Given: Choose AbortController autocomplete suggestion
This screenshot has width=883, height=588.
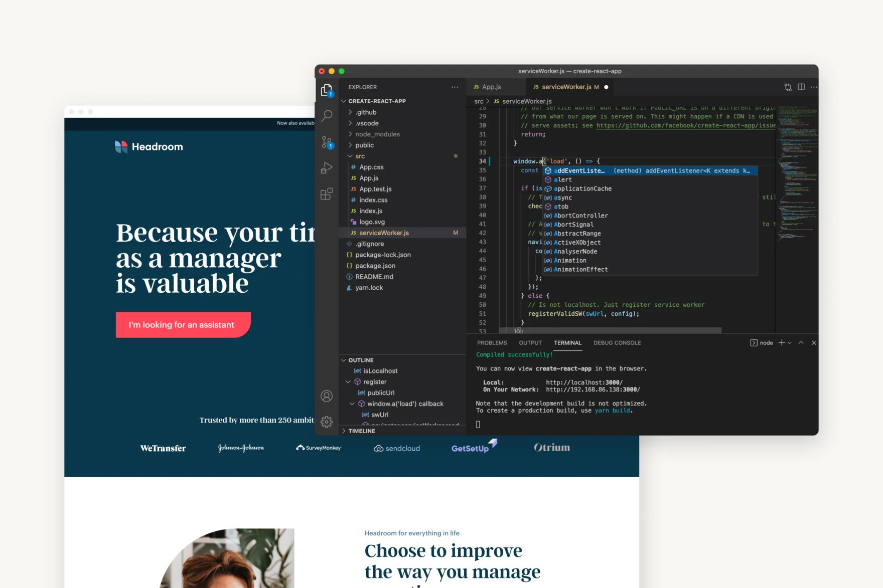Looking at the screenshot, I should (650, 216).
